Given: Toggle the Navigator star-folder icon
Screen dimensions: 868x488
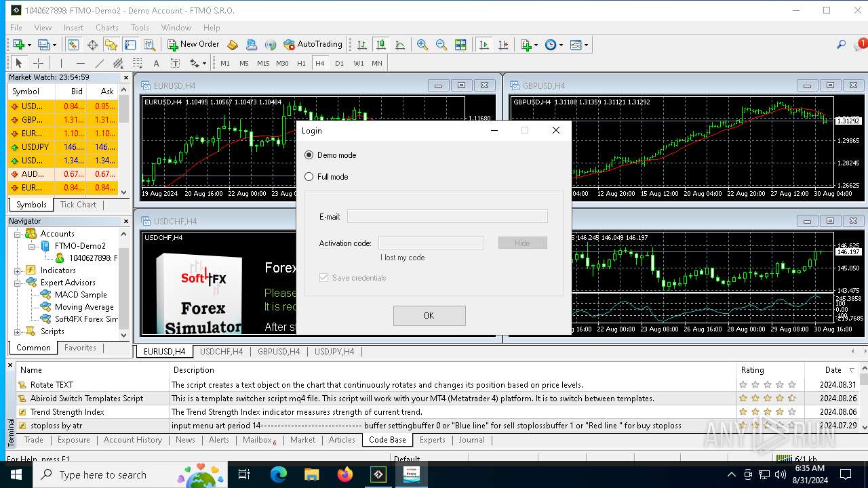Looking at the screenshot, I should click(111, 45).
